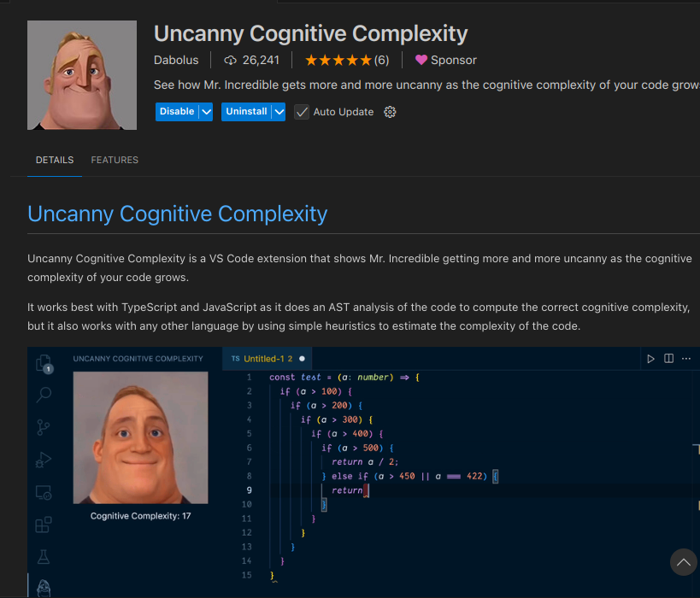Click the five-star rating

[338, 61]
